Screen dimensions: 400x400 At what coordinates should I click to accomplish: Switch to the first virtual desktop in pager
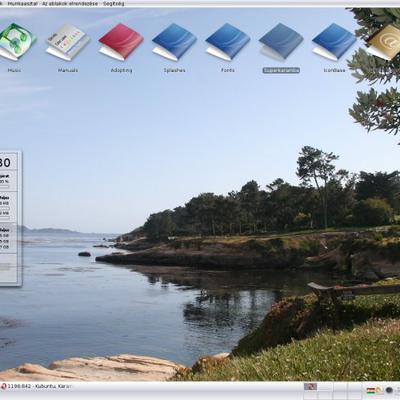click(310, 387)
